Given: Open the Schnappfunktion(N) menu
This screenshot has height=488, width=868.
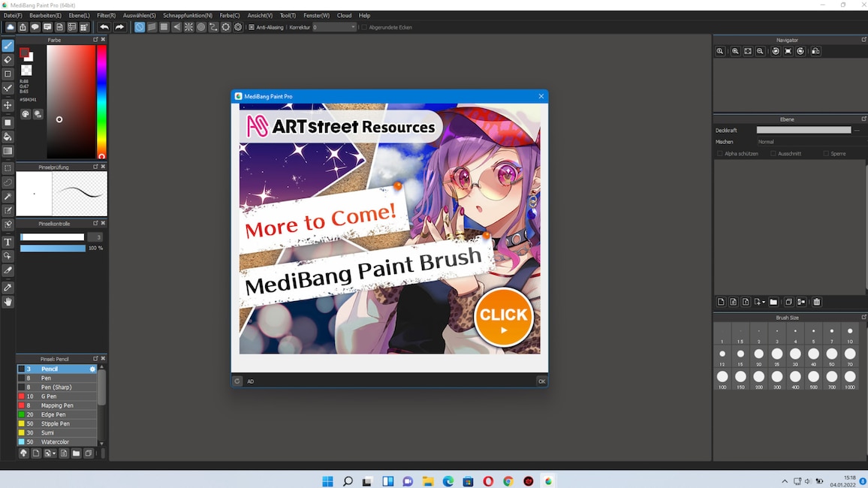Looking at the screenshot, I should pos(188,16).
